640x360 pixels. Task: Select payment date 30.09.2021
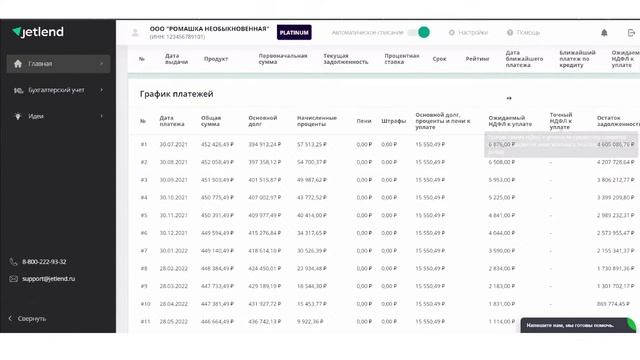pos(173,180)
